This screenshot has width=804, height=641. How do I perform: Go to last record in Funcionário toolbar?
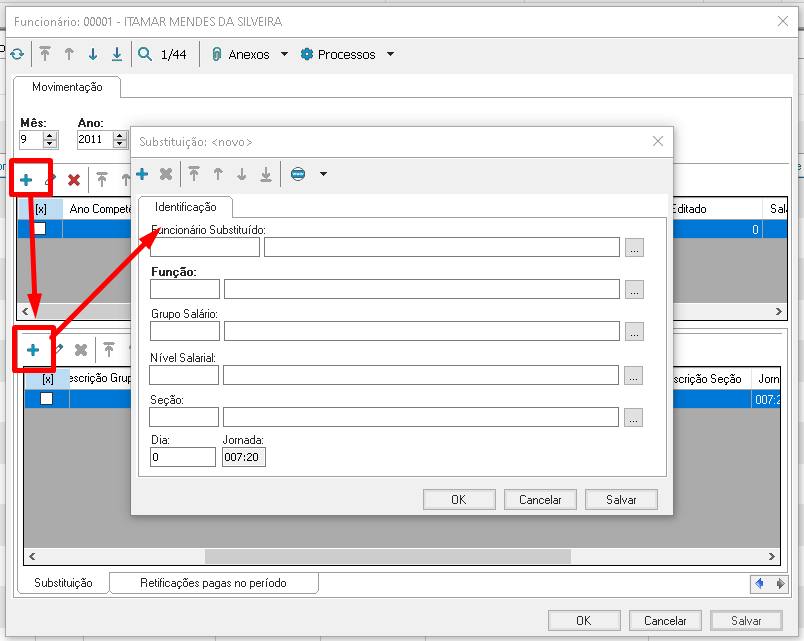[117, 54]
